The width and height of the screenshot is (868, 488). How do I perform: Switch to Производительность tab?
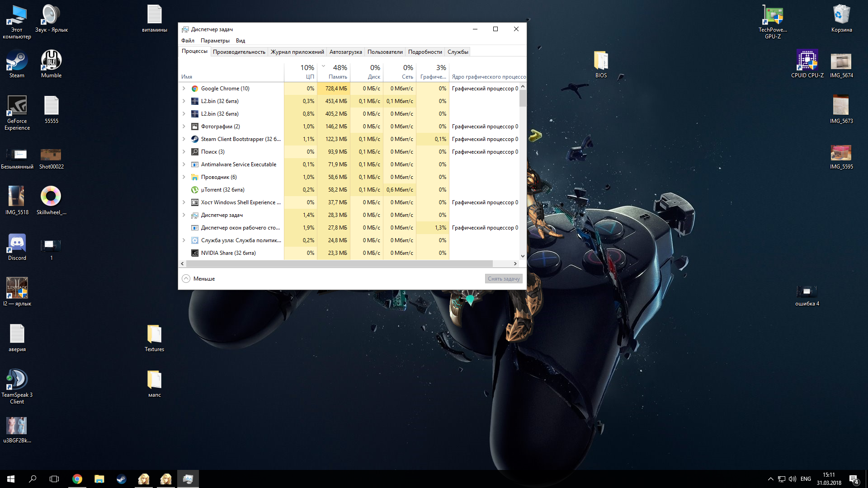[239, 52]
